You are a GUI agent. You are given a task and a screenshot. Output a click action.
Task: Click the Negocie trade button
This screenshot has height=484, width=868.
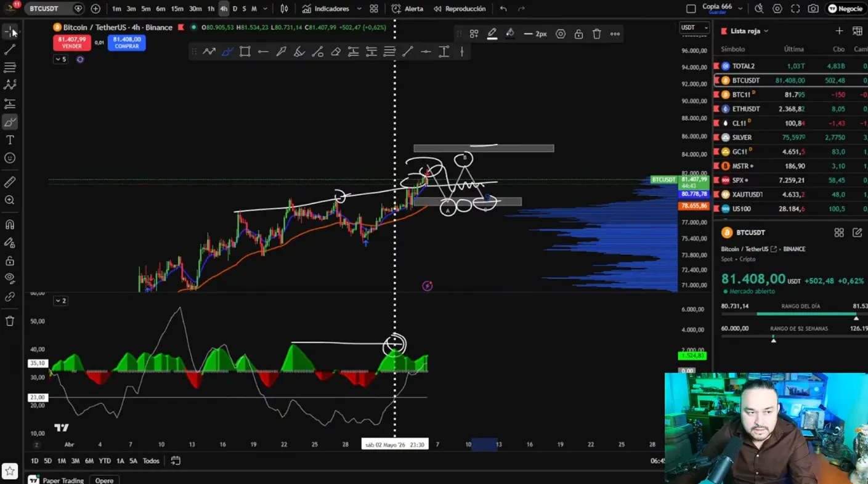point(845,9)
